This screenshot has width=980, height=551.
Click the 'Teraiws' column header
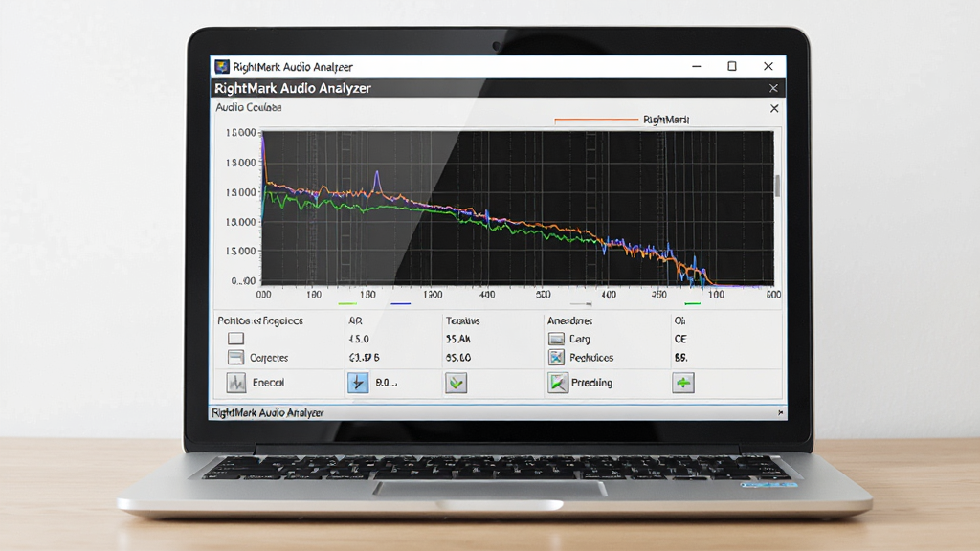[462, 320]
